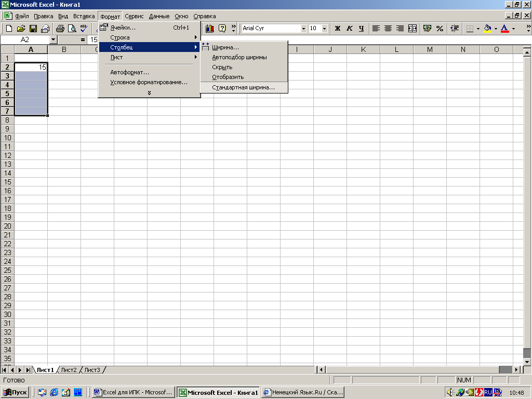Viewport: 532px width, 399px height.
Task: Choose Скрыть to hide the column
Action: click(244, 67)
